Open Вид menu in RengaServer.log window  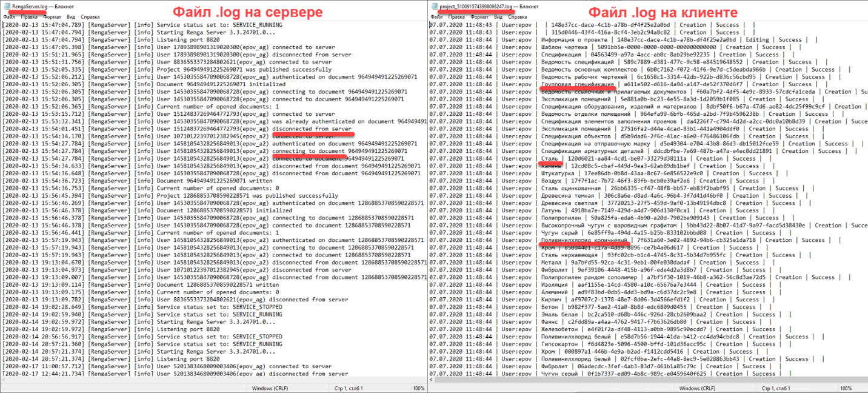(x=72, y=17)
